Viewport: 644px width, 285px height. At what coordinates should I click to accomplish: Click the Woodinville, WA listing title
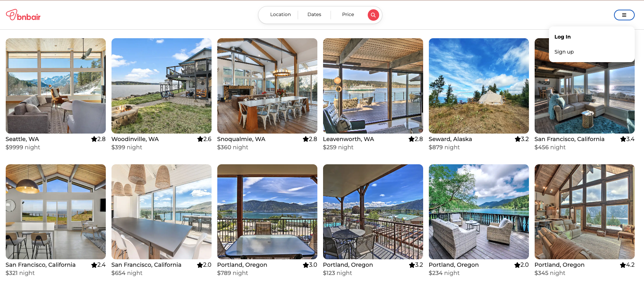[135, 139]
